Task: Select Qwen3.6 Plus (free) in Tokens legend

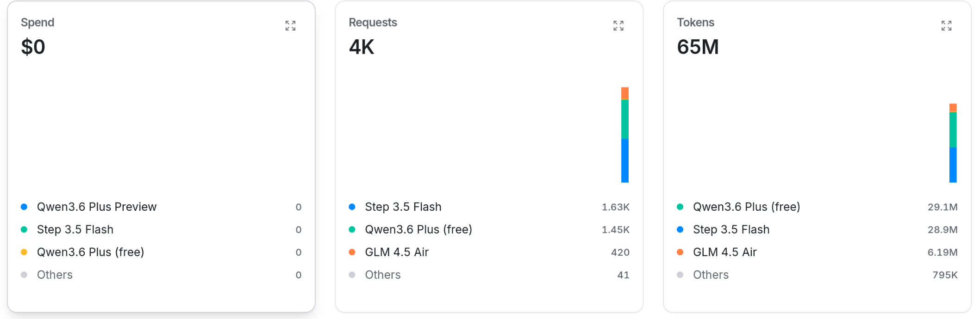Action: tap(746, 207)
